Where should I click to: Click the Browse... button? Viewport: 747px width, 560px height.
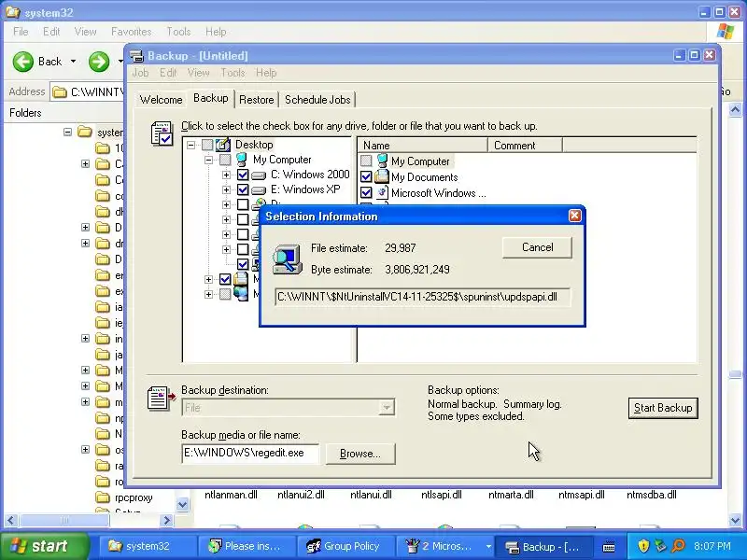click(x=360, y=454)
